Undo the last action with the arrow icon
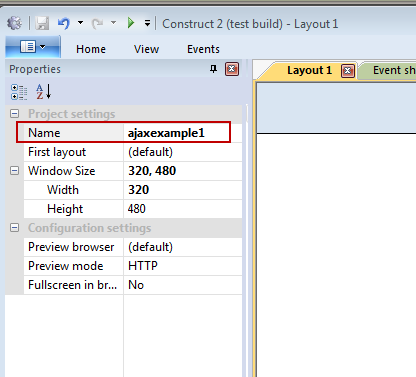Screen dimensions: 416x377 pyautogui.click(x=63, y=23)
